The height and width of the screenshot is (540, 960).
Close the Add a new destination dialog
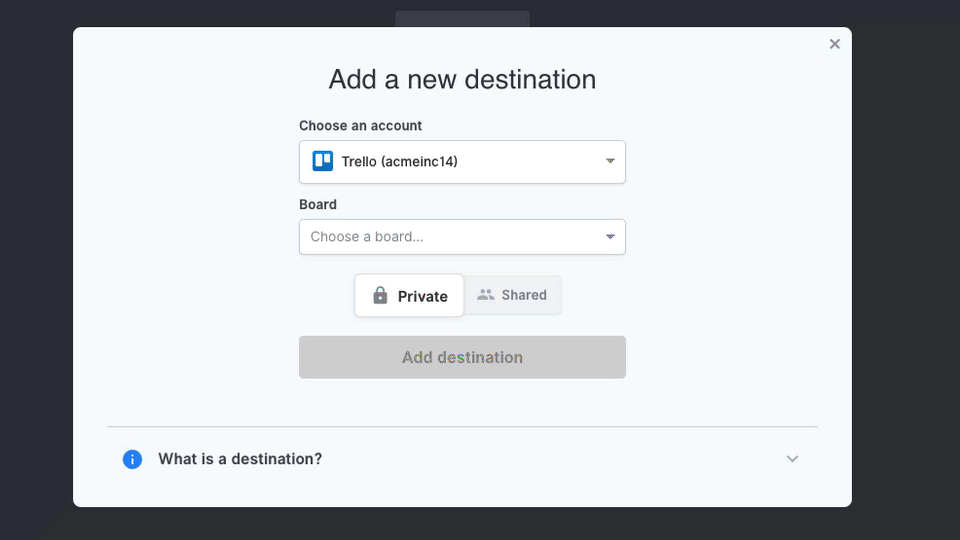[x=834, y=44]
